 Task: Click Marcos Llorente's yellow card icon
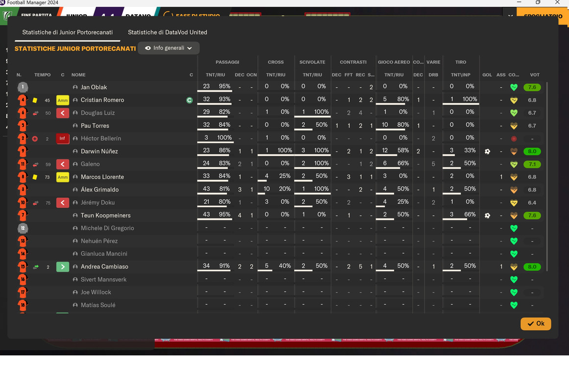(35, 177)
